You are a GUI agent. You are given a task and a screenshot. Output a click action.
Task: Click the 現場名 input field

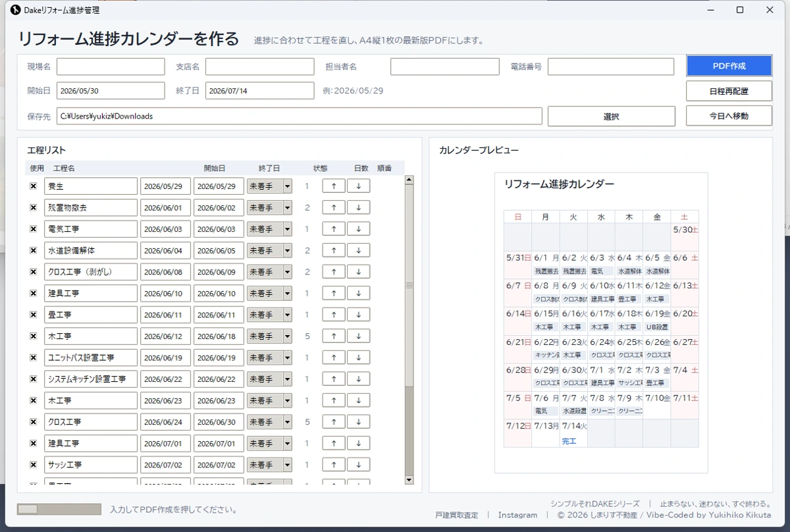coord(111,66)
